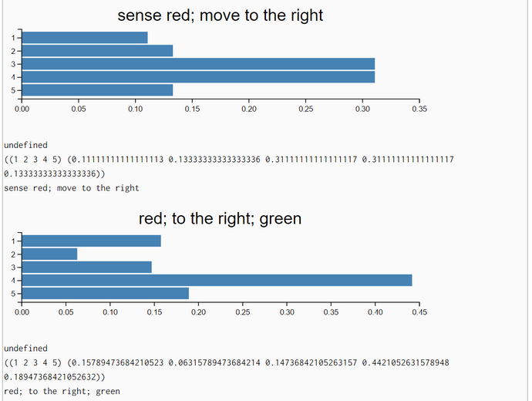Select the short bar 2 in bottom chart
Image resolution: width=532 pixels, height=401 pixels.
click(49, 254)
